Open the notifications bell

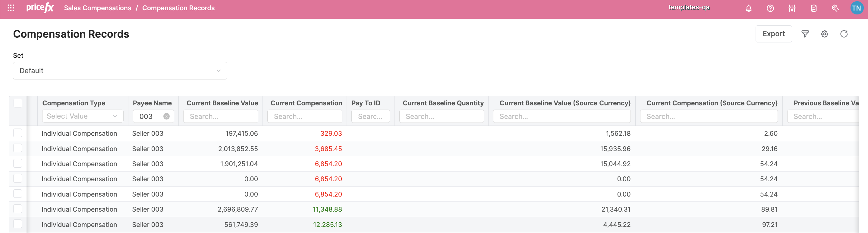(748, 8)
